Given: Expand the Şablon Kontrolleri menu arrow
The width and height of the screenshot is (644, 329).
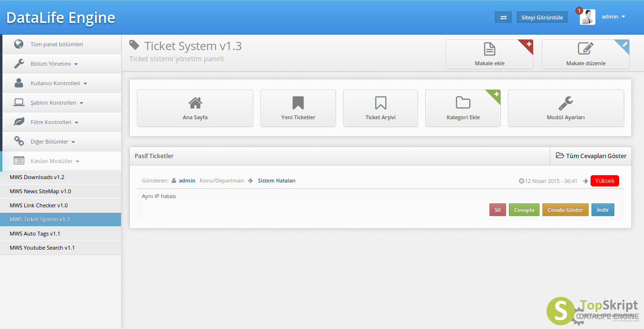Looking at the screenshot, I should (81, 103).
